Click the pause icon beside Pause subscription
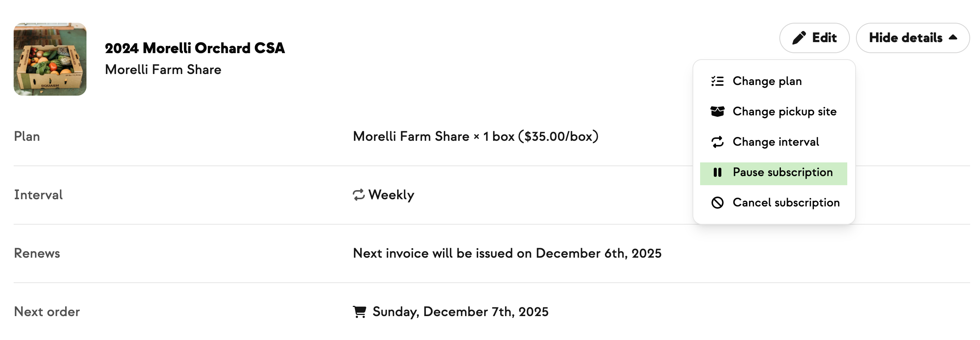Screen dimensions: 980x340 point(717,173)
